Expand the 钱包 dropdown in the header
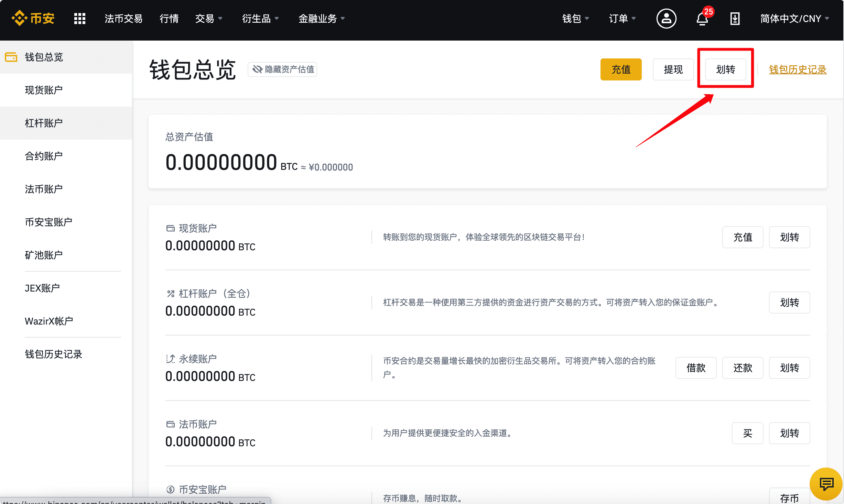 tap(575, 19)
